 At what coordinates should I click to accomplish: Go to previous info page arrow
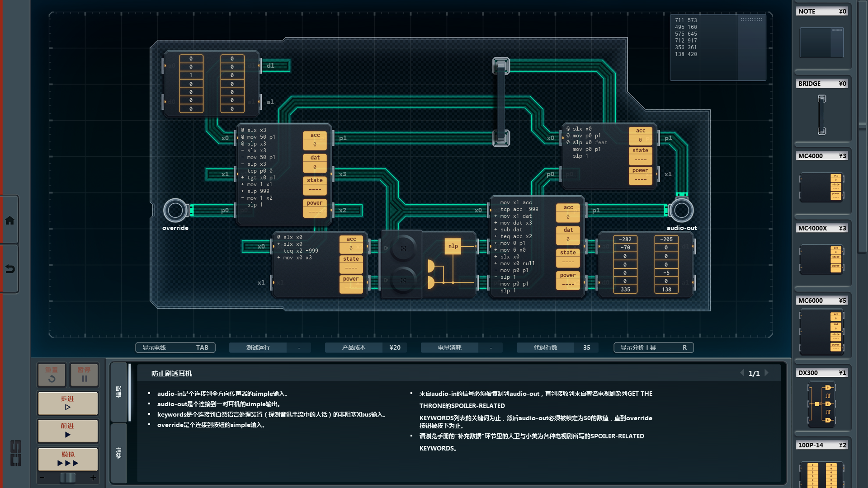pyautogui.click(x=742, y=373)
